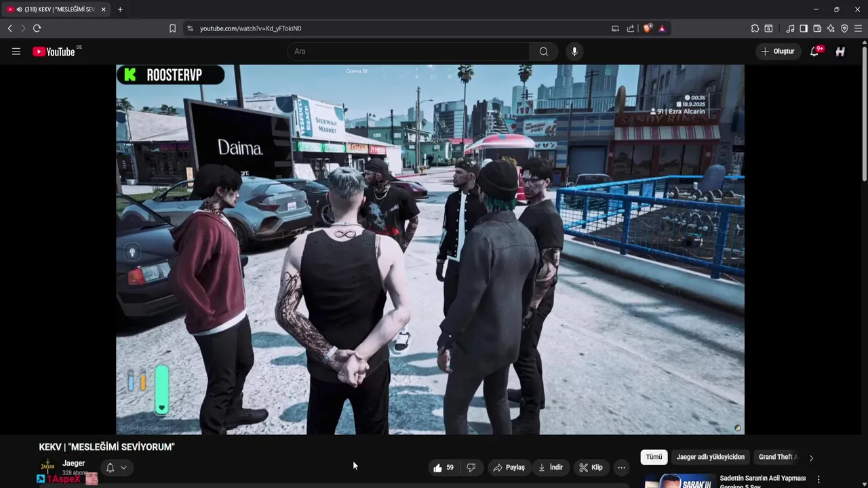Select the KEKV MESLEĞİMİ SEVİYORUM browser tab
868x488 pixels.
coord(56,9)
